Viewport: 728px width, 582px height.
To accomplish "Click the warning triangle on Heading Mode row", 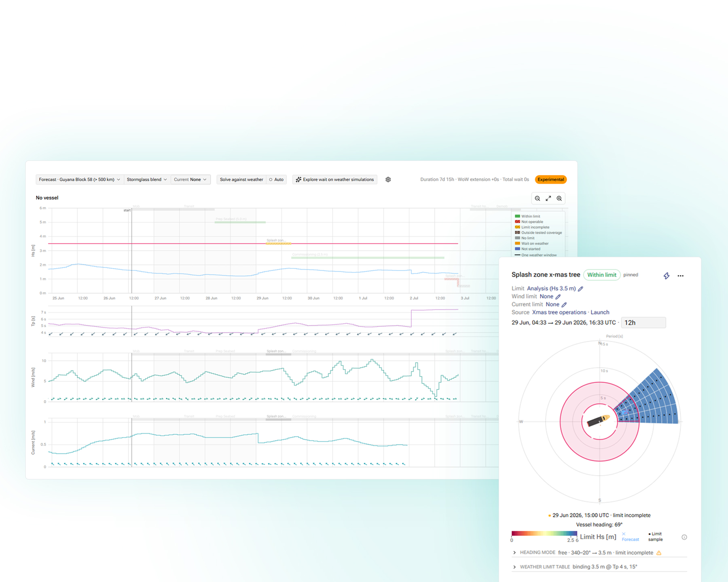I will pyautogui.click(x=659, y=552).
